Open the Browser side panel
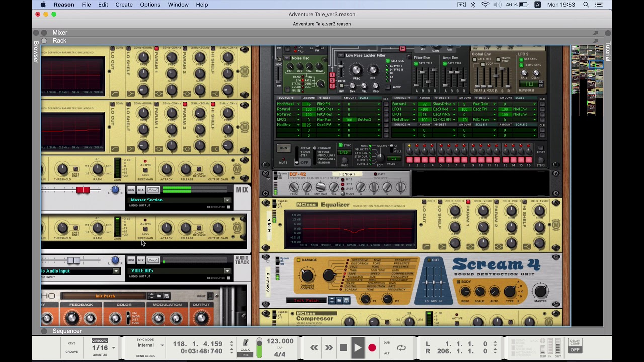Screen dimensions: 644x362 (36, 52)
